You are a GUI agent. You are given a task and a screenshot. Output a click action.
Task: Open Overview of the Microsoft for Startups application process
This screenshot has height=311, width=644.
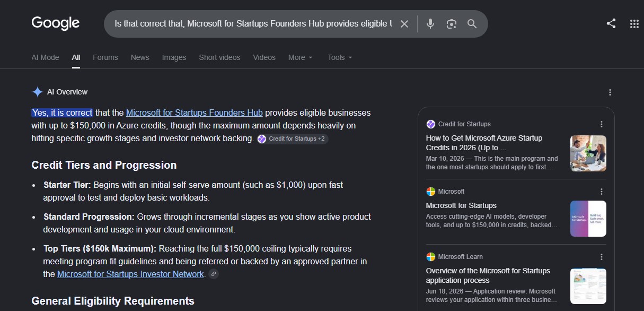pos(488,275)
